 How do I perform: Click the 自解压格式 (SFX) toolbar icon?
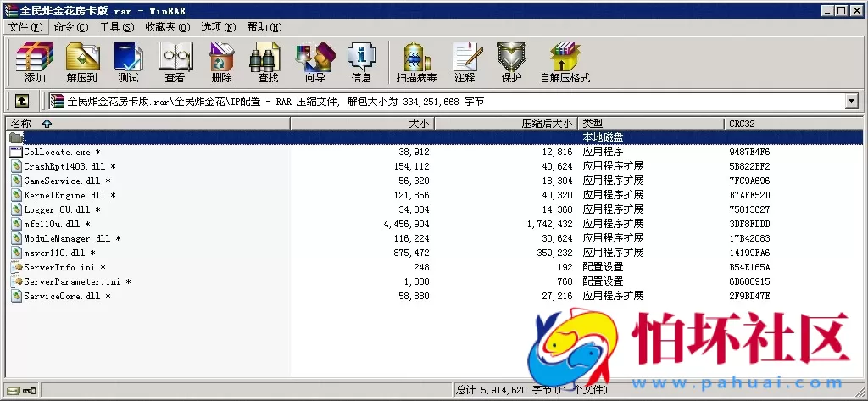click(565, 56)
